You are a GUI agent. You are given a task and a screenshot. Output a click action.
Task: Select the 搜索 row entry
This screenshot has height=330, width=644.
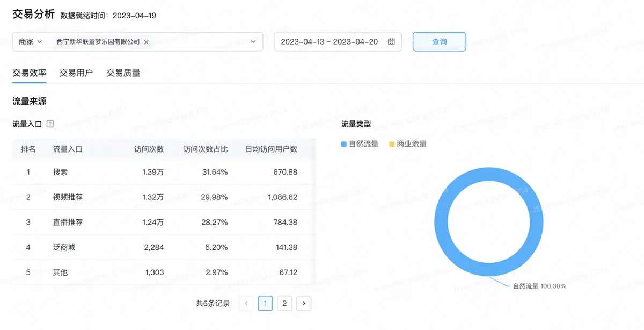(x=60, y=173)
